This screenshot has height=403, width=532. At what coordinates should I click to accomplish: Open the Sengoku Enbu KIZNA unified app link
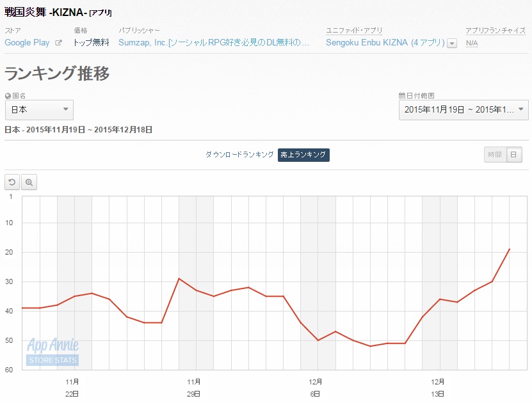point(385,43)
